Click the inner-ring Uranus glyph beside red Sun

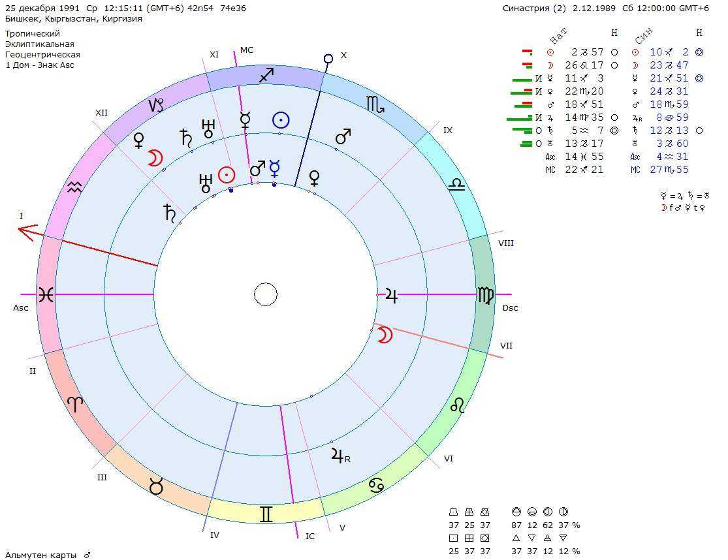tap(205, 183)
